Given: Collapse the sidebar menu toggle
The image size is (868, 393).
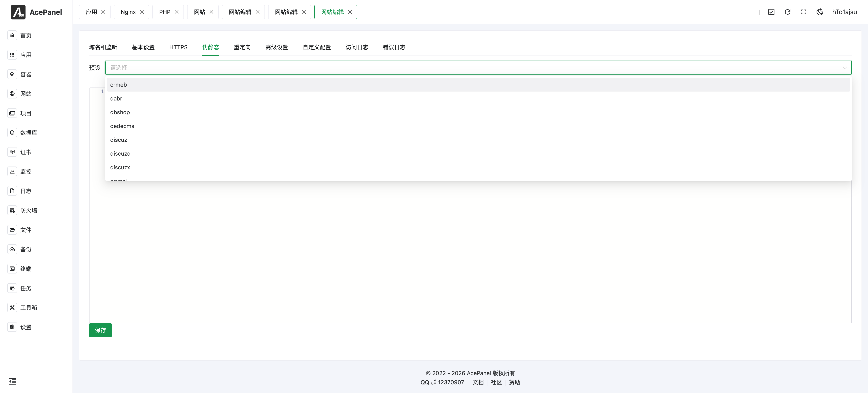Looking at the screenshot, I should point(13,381).
